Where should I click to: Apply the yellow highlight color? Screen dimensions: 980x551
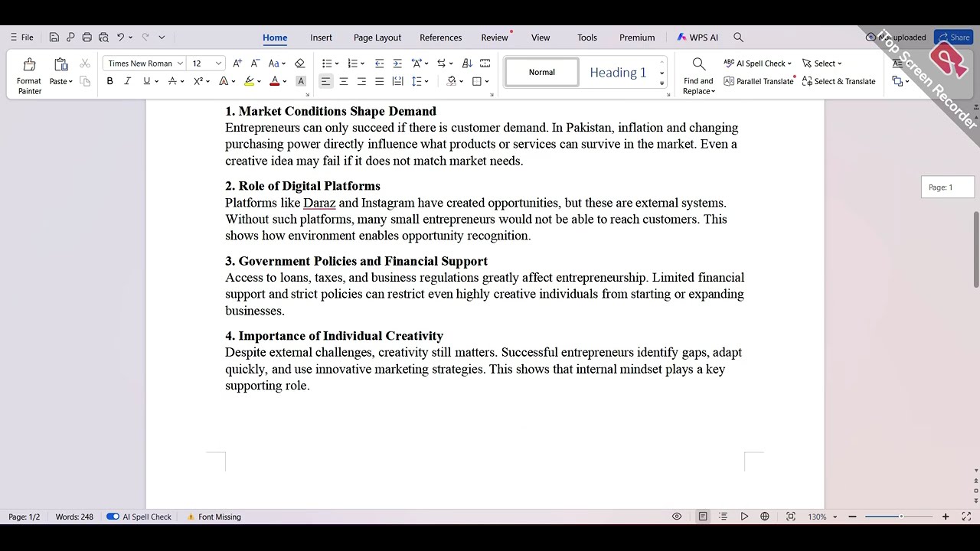point(249,81)
